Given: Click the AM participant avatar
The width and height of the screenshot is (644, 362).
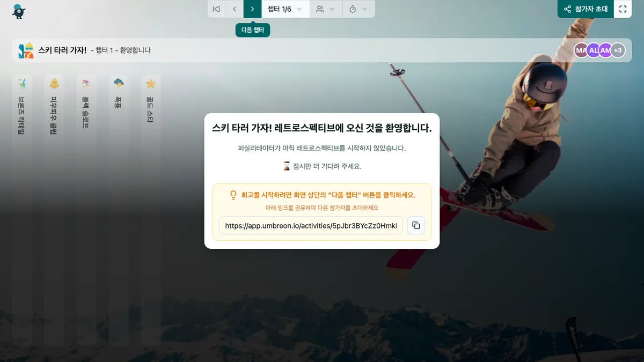Looking at the screenshot, I should point(605,50).
